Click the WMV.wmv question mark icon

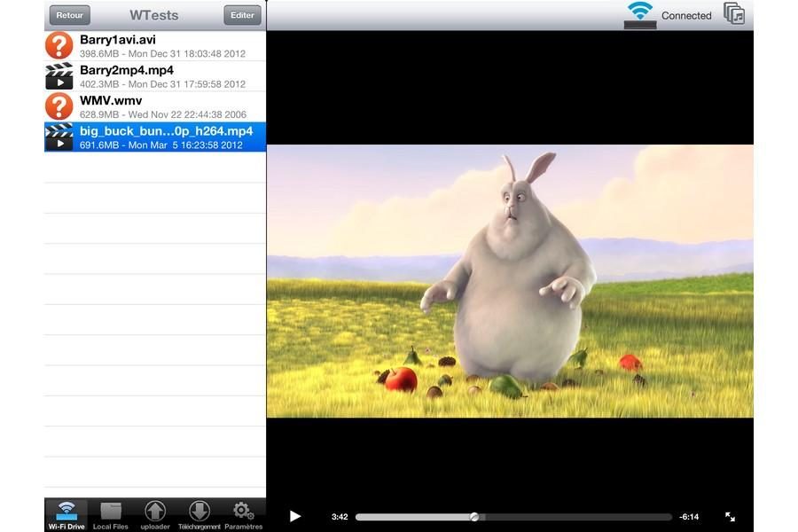point(59,106)
